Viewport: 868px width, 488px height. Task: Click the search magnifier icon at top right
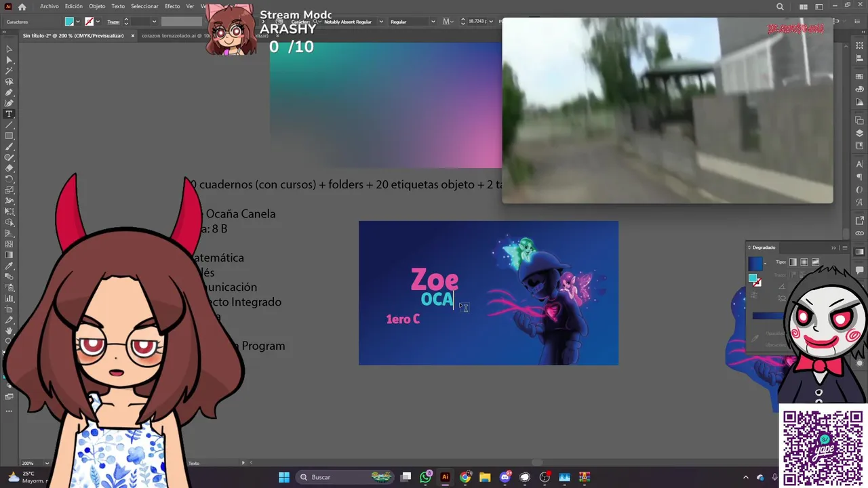click(x=780, y=7)
